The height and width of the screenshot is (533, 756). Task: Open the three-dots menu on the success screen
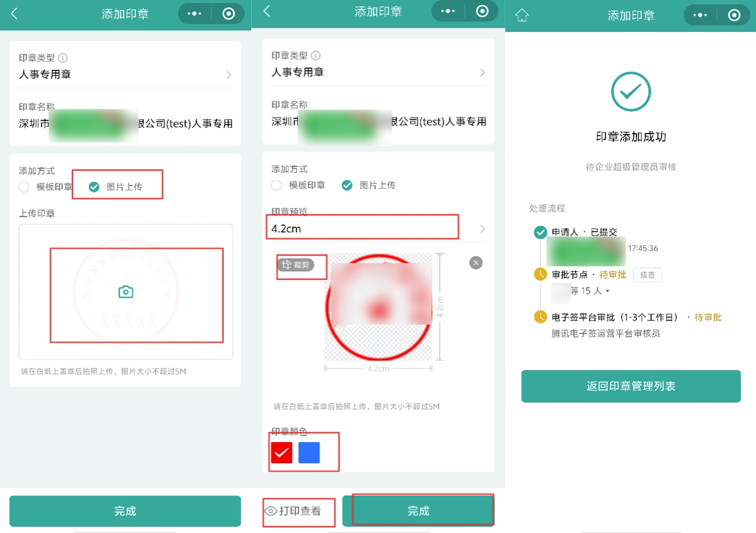coord(700,15)
